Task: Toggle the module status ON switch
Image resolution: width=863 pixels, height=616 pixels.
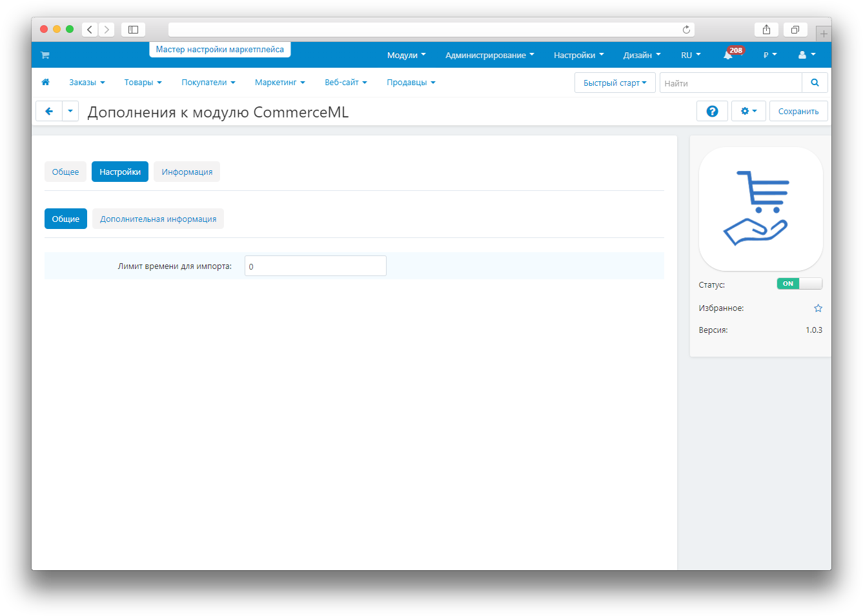Action: click(x=799, y=284)
